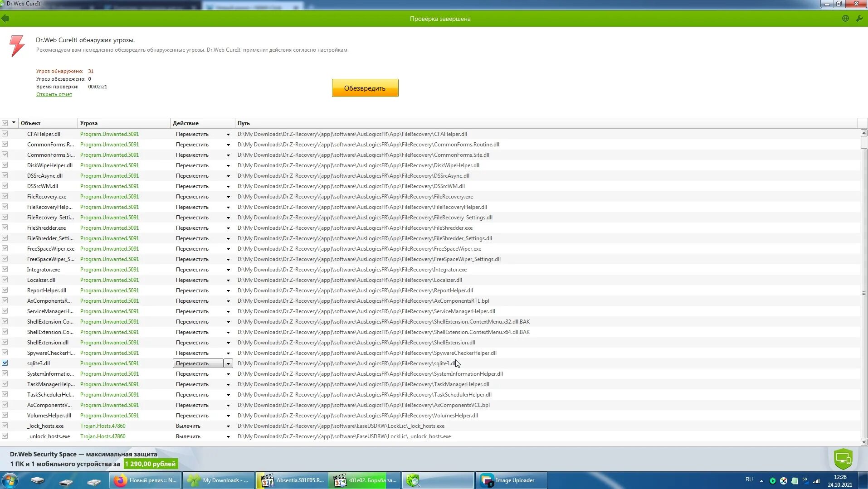Open selection dropdown arrow beside header checkbox

(14, 123)
